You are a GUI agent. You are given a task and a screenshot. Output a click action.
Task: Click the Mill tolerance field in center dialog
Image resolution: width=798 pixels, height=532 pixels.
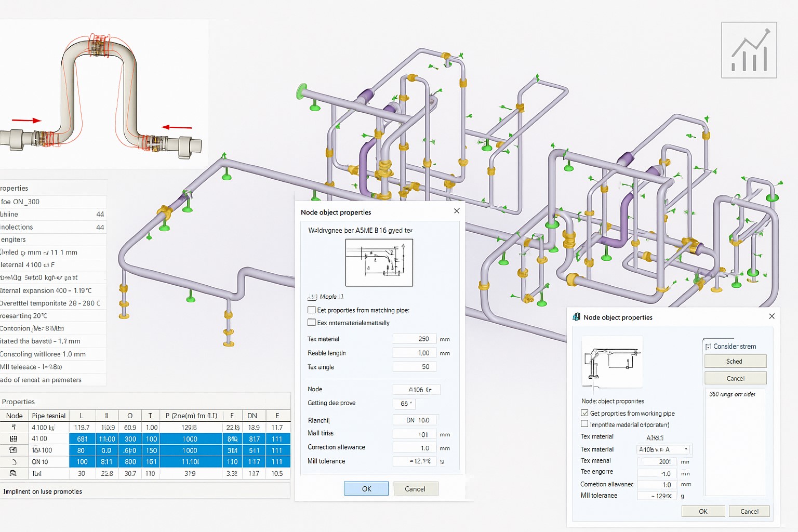pyautogui.click(x=415, y=461)
